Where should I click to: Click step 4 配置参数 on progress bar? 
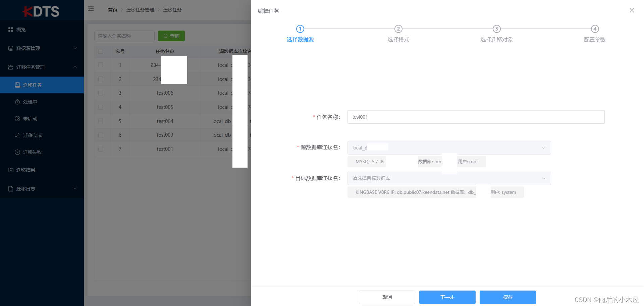[x=595, y=29]
